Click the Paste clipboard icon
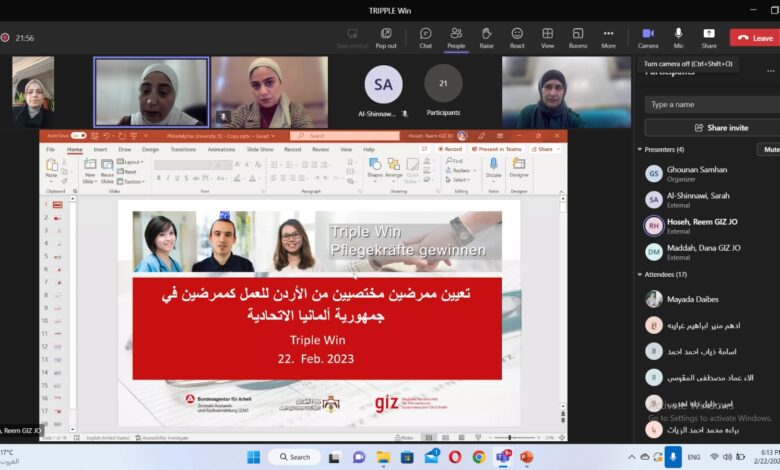Screen dimensions: 780x470 coord(52,165)
